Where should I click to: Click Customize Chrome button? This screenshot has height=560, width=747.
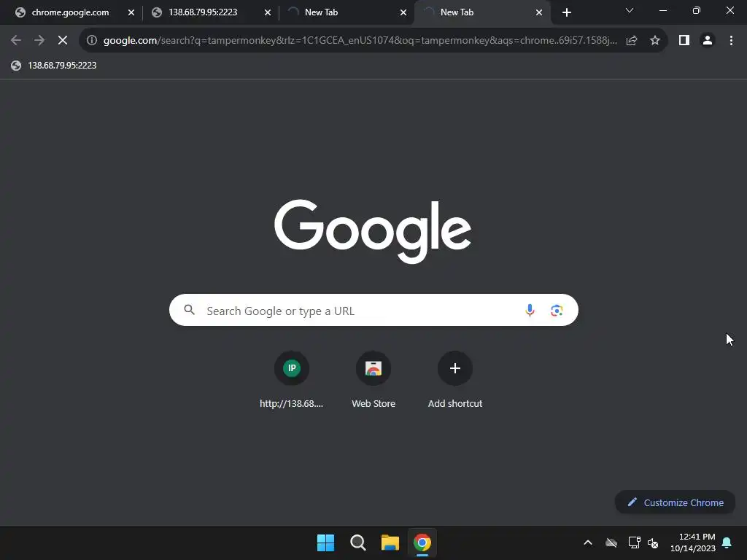tap(675, 502)
